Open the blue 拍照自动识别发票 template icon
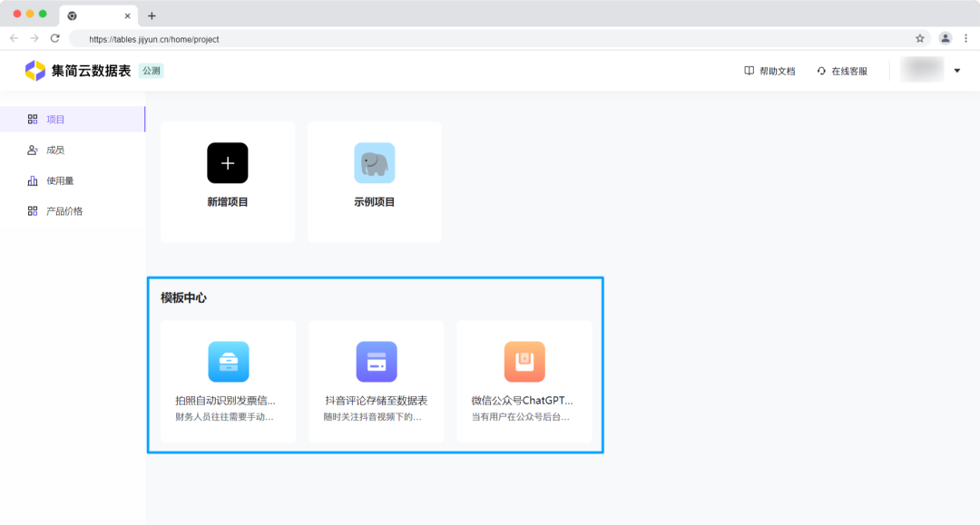980x525 pixels. (x=228, y=362)
